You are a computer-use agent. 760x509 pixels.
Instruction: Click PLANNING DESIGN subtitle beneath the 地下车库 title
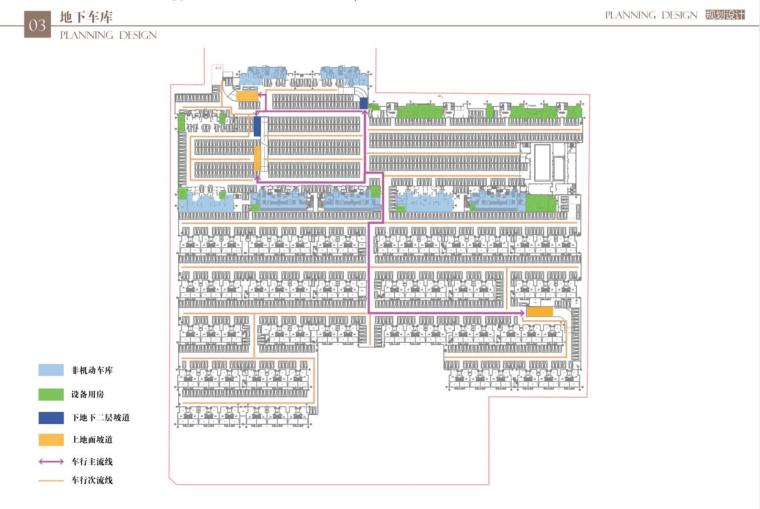(x=108, y=35)
